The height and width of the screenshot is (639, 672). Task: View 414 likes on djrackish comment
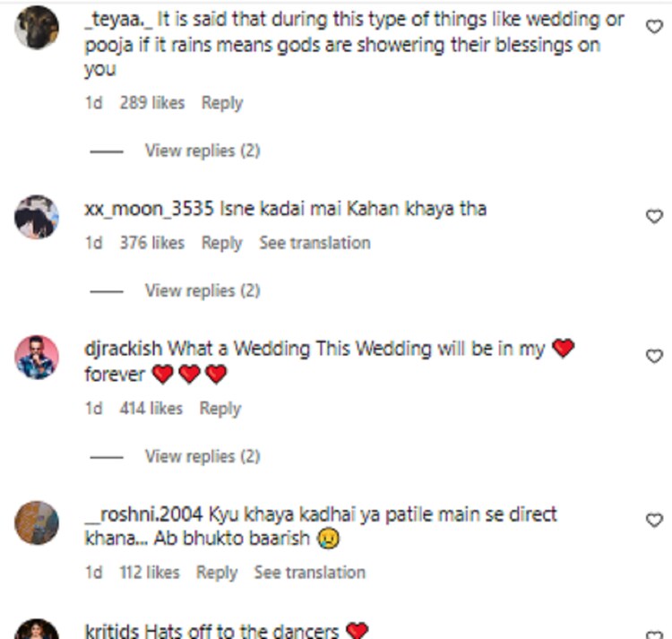click(151, 409)
